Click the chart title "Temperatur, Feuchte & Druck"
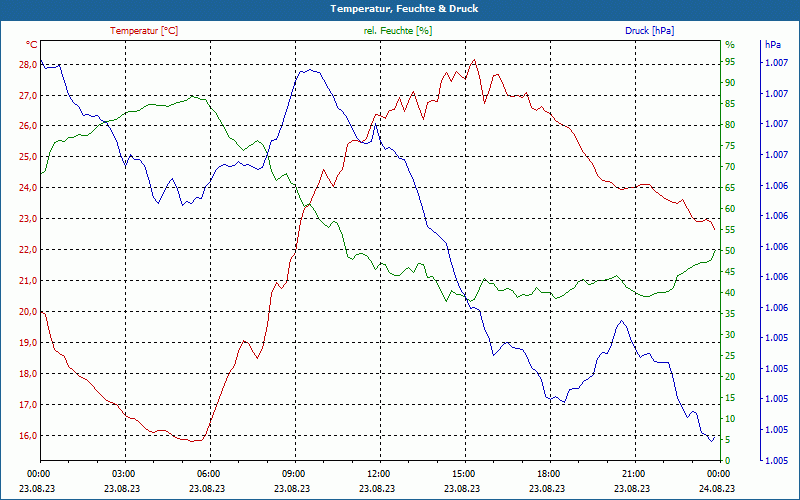800x500 pixels. coord(404,9)
